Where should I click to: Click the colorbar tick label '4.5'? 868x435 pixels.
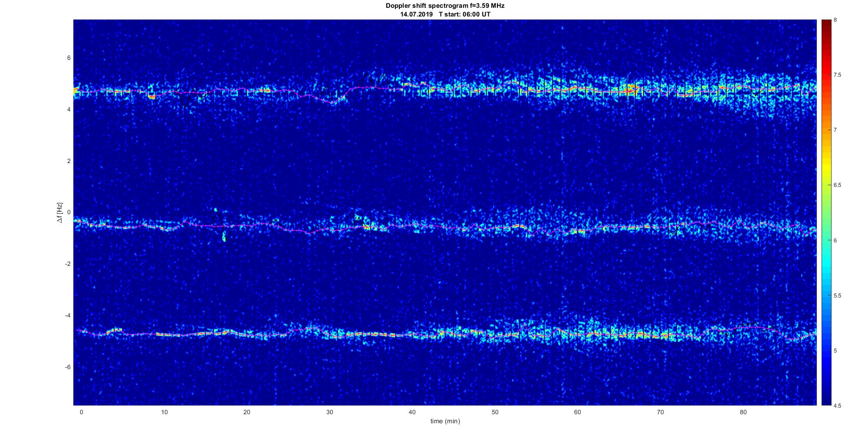coord(837,406)
